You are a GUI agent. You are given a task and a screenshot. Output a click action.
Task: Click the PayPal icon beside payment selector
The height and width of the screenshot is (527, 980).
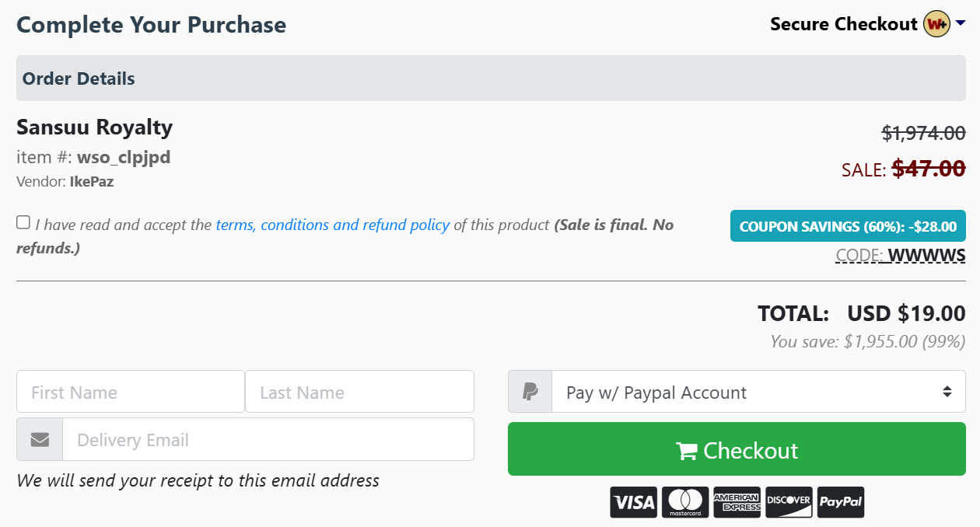pyautogui.click(x=530, y=392)
